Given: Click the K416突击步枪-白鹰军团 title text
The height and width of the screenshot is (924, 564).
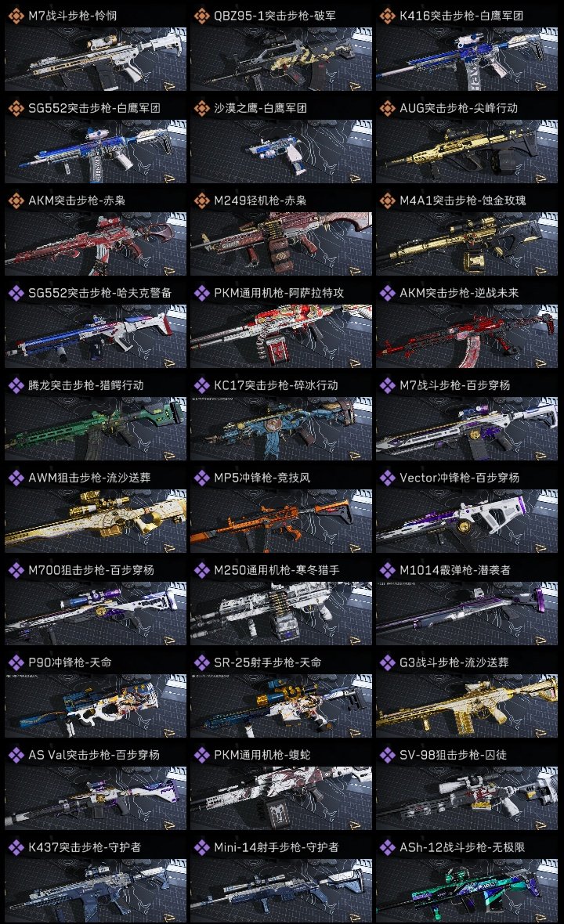Looking at the screenshot, I should pos(461,16).
